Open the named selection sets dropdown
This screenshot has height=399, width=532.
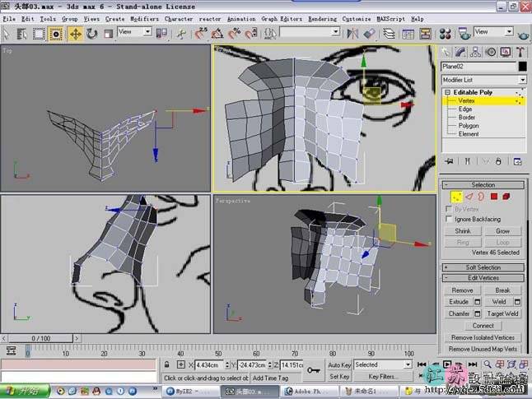click(310, 32)
